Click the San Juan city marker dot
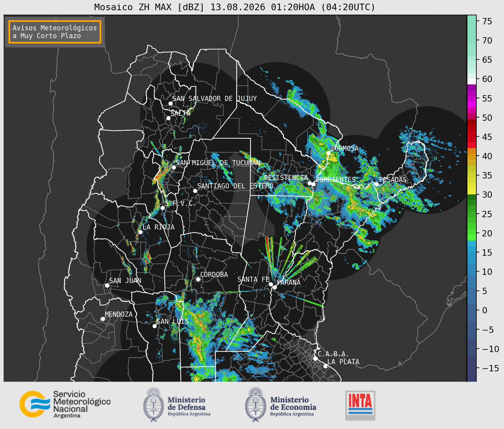Image resolution: width=504 pixels, height=429 pixels. point(107,285)
